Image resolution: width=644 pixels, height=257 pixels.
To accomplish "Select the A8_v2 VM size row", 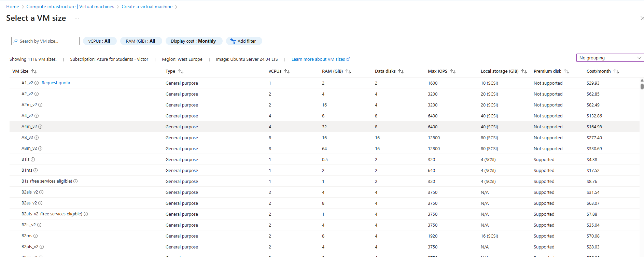I will [324, 138].
